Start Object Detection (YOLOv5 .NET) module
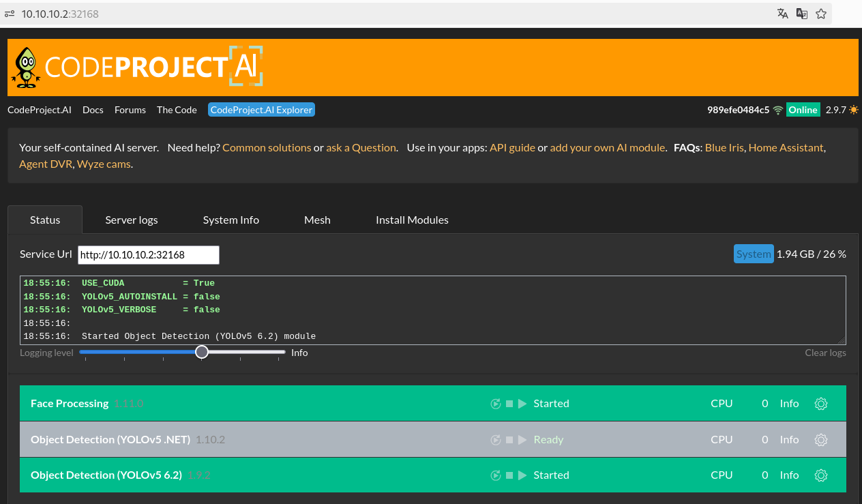 pos(522,440)
